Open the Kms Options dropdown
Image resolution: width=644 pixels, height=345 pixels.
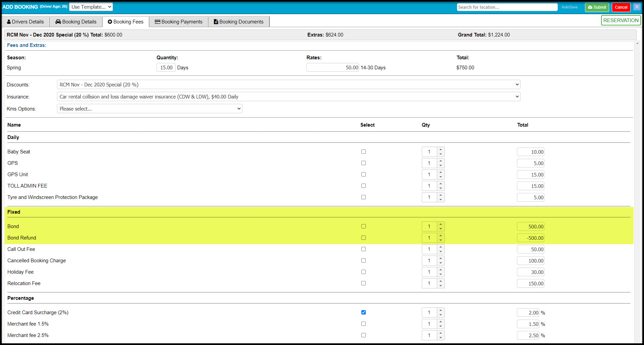(150, 109)
